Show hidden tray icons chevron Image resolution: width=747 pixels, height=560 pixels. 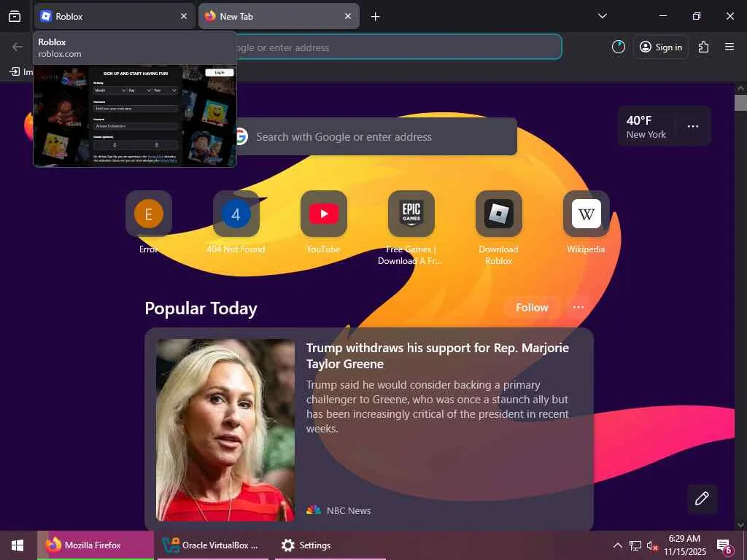[617, 545]
